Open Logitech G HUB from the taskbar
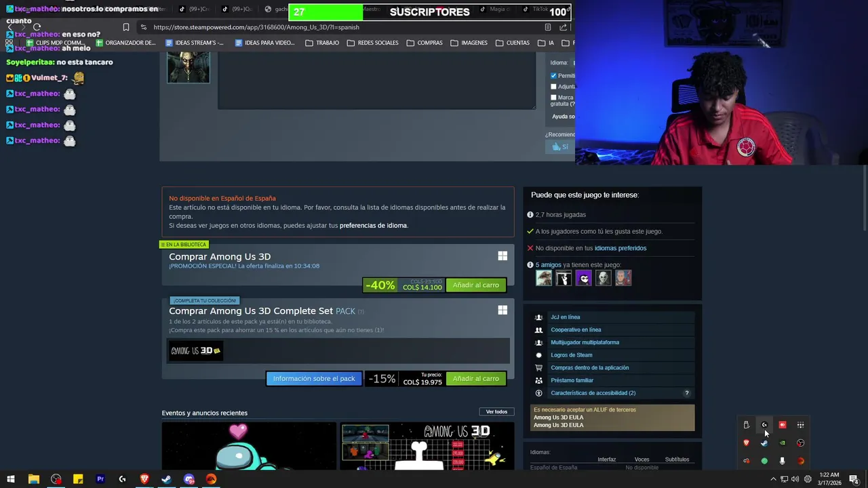Image resolution: width=868 pixels, height=488 pixels. [x=122, y=479]
